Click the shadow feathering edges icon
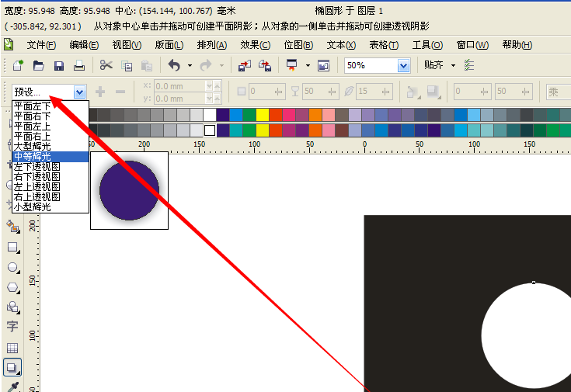Screen dimensions: 571x392 pos(433,92)
